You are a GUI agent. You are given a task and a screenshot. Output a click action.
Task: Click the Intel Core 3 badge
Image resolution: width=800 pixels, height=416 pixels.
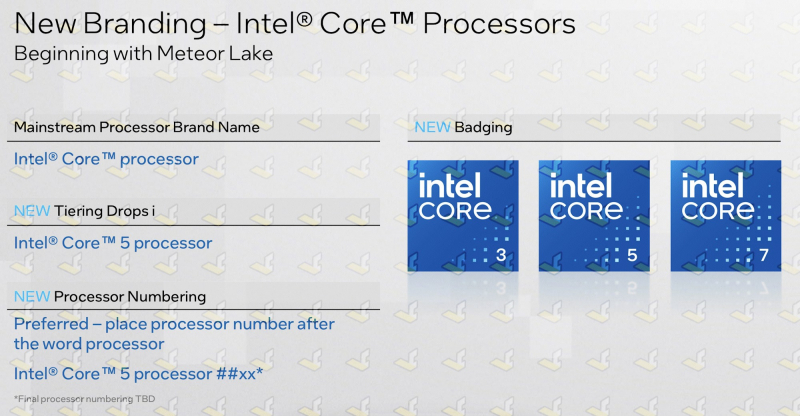(x=463, y=215)
